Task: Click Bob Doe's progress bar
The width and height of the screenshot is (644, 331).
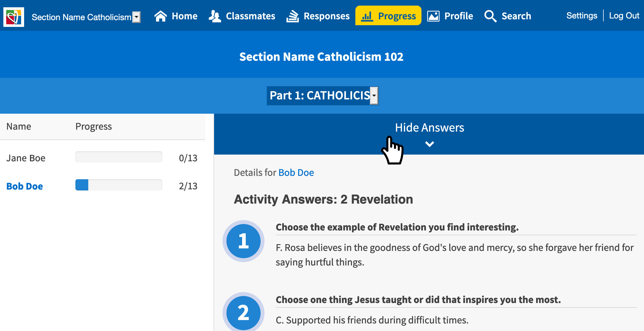Action: point(119,185)
